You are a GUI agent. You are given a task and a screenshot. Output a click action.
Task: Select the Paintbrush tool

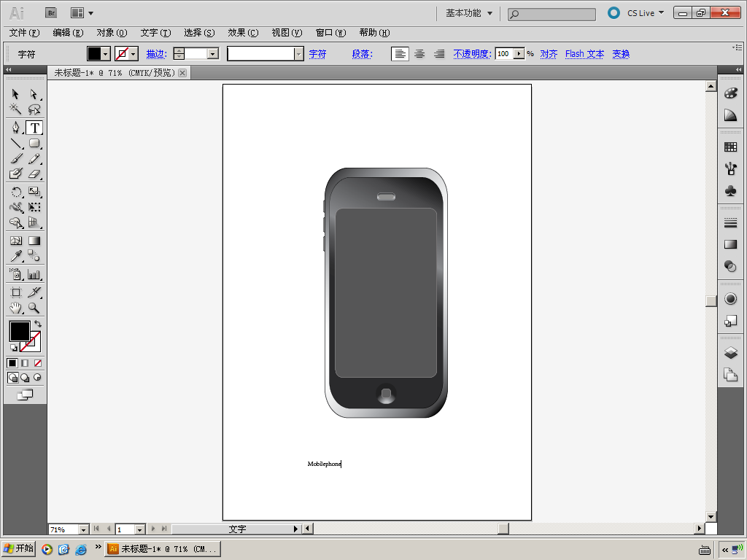pyautogui.click(x=15, y=159)
